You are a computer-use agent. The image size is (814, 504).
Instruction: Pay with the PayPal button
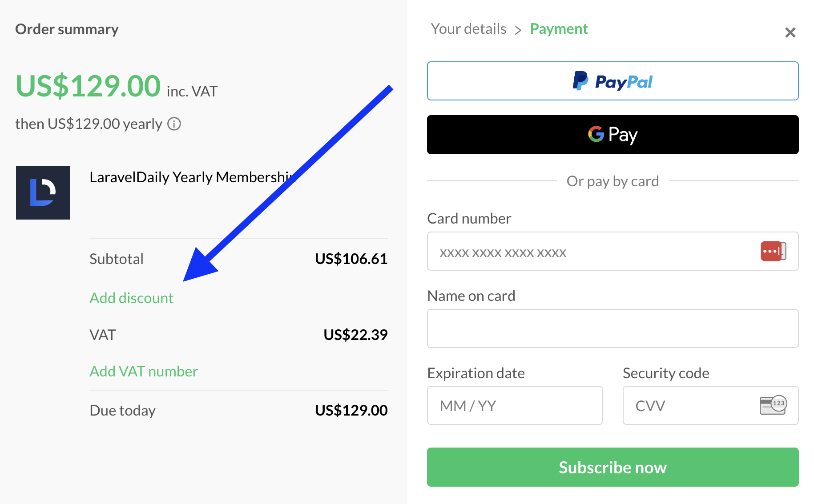(x=613, y=81)
